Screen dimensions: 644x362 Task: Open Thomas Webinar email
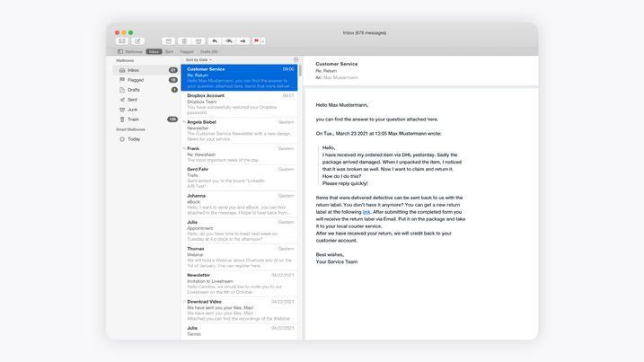(240, 258)
